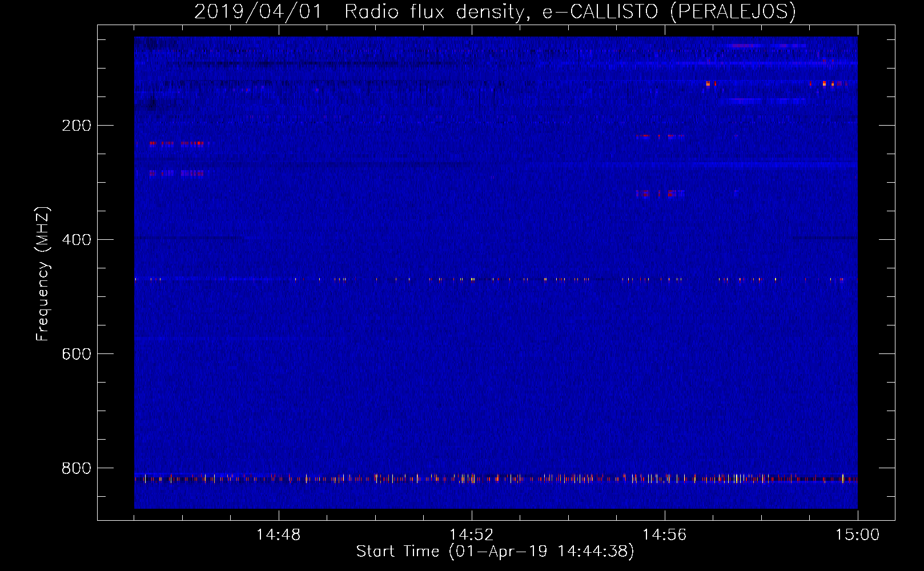924x571 pixels.
Task: Click the 'Frequency (MHZ)' axis label
Action: pyautogui.click(x=43, y=274)
